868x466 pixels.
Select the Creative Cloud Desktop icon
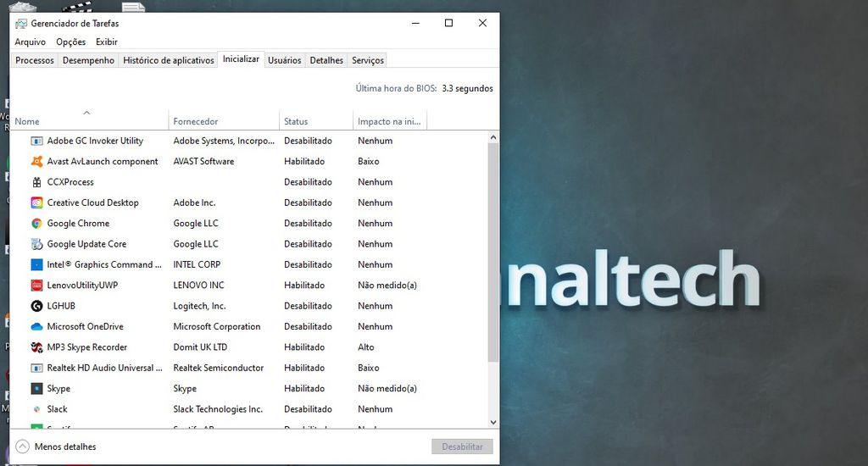pyautogui.click(x=36, y=202)
